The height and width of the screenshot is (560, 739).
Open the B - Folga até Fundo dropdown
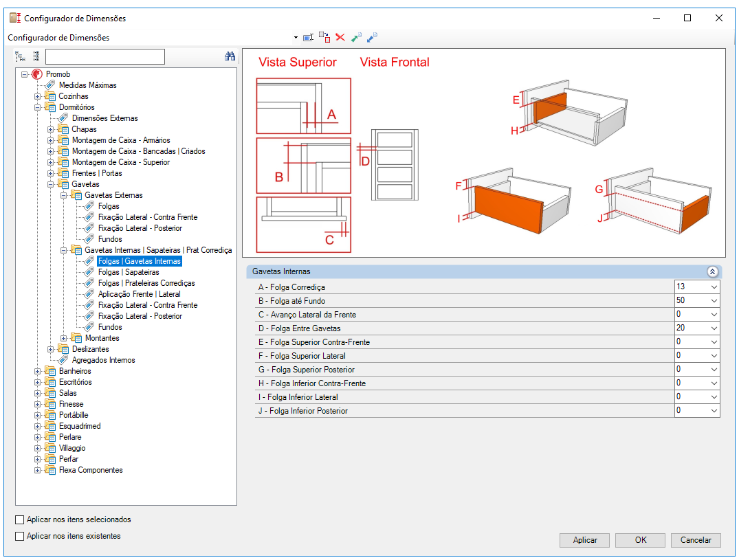point(714,300)
